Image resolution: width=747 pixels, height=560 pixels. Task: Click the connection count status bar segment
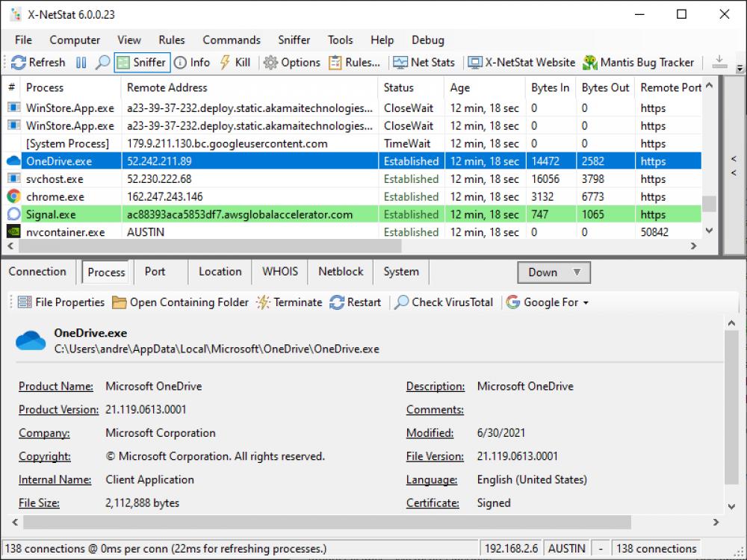[656, 547]
